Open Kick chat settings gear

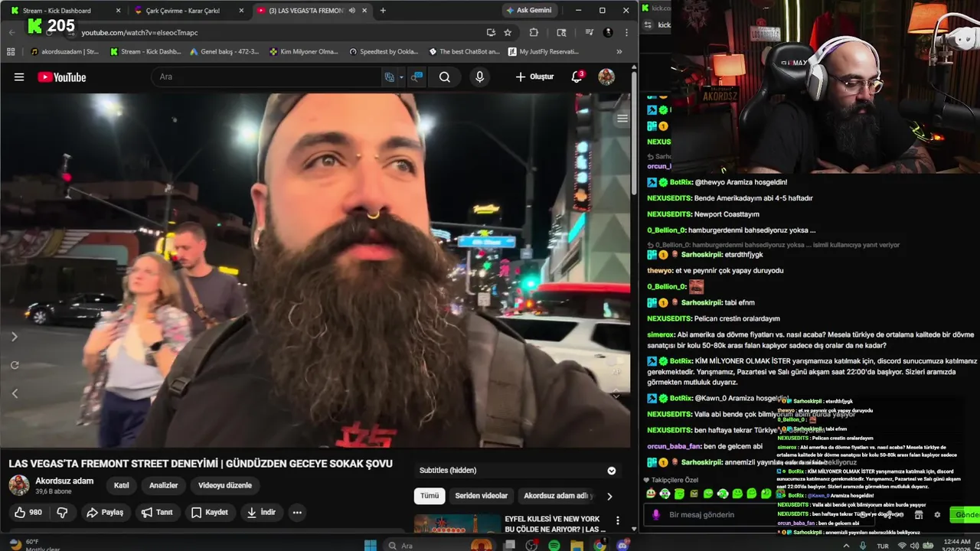937,515
